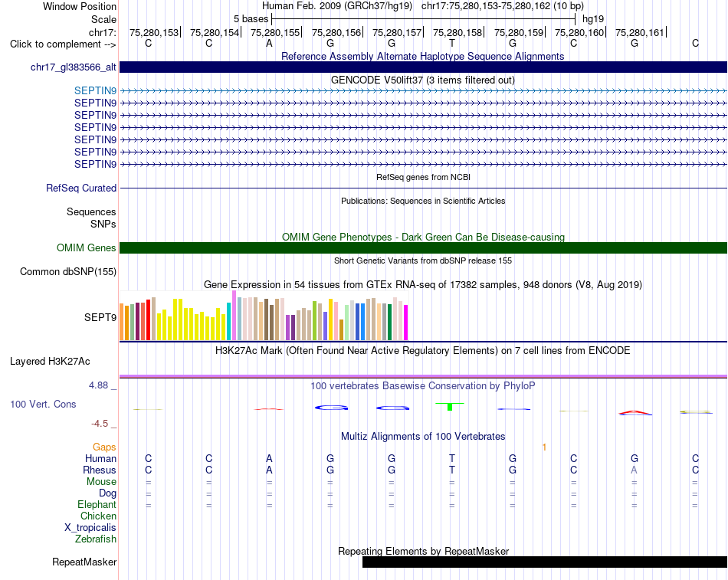This screenshot has width=728, height=580.
Task: Click the Chicken species label
Action: pyautogui.click(x=98, y=516)
